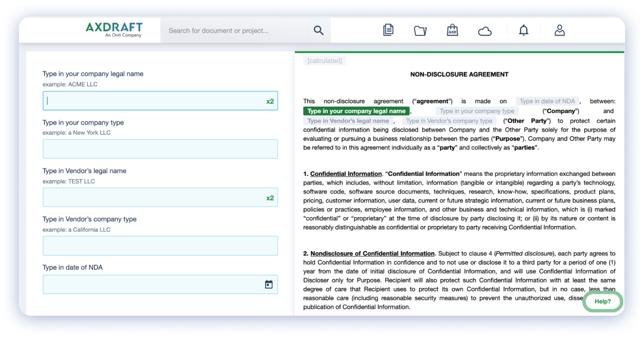644x337 pixels.
Task: Open the folder projects icon
Action: tap(420, 30)
